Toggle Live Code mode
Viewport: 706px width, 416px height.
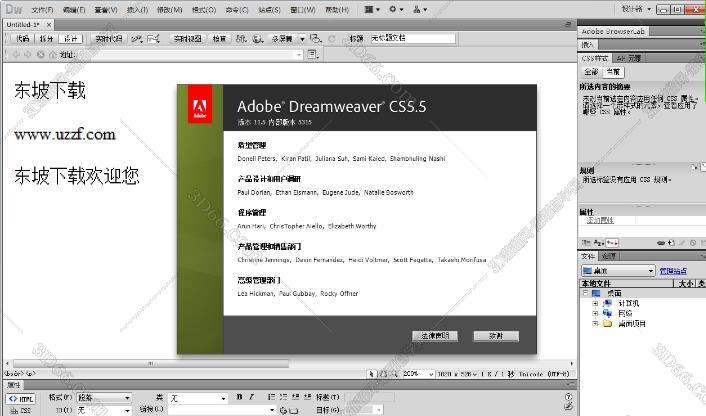point(109,39)
